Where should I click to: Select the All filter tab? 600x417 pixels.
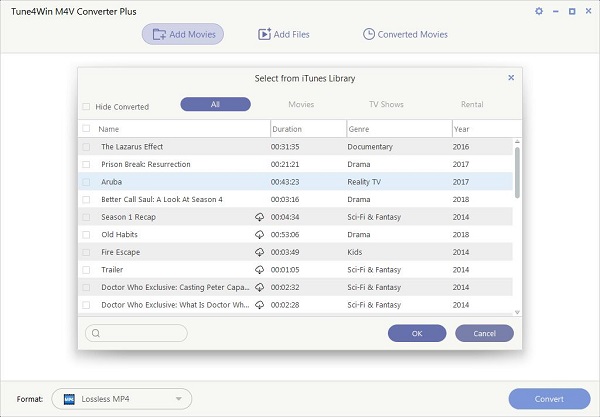pos(215,104)
